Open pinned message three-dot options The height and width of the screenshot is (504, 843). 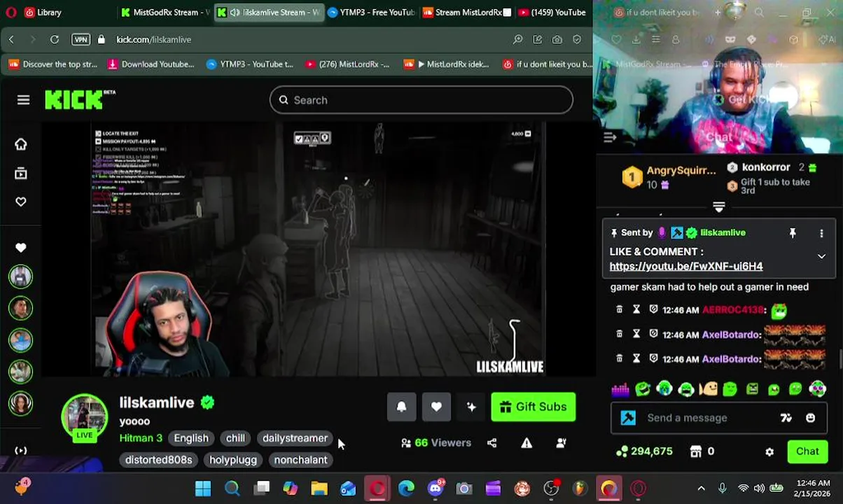tap(821, 233)
